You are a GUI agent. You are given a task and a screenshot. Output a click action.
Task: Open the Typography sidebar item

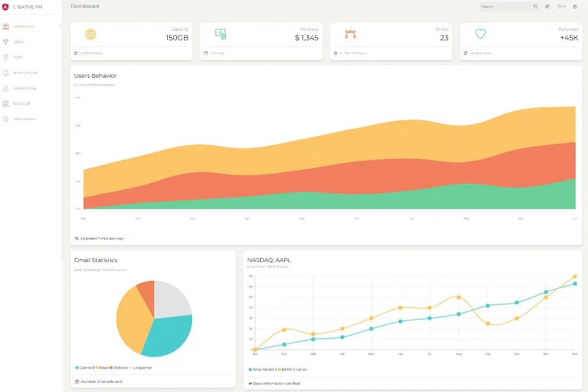(24, 119)
